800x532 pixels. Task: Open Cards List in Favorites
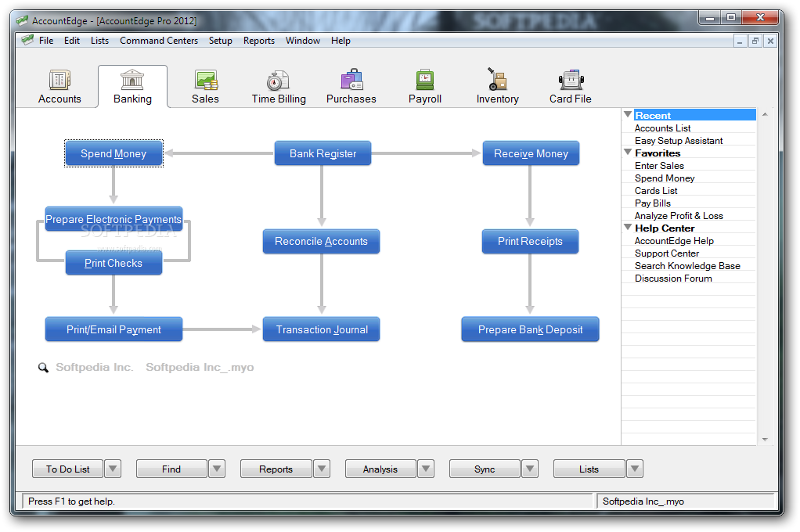(656, 191)
